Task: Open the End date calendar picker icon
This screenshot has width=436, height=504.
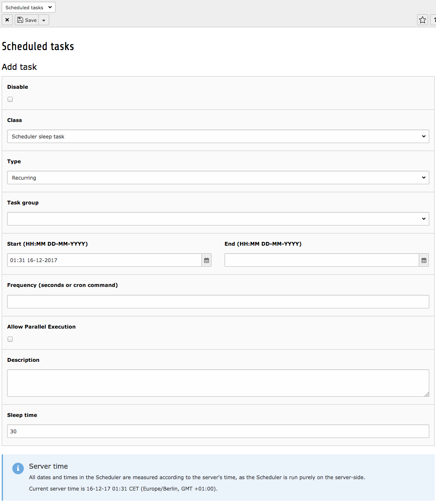Action: click(x=424, y=260)
